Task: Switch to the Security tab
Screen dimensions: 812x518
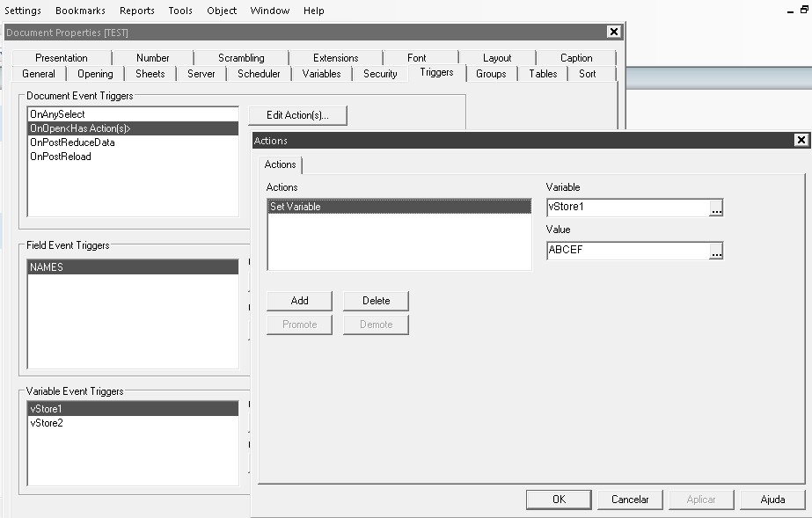Action: coord(381,74)
